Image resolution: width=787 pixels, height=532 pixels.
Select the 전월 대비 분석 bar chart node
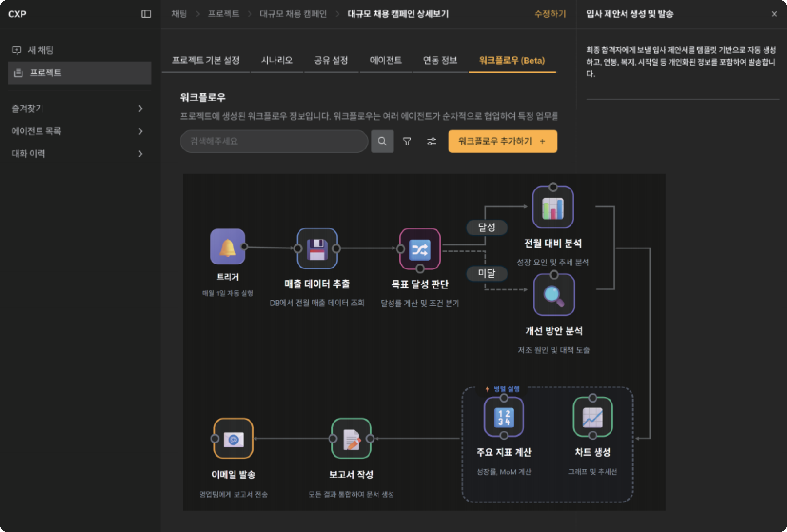[x=553, y=207]
